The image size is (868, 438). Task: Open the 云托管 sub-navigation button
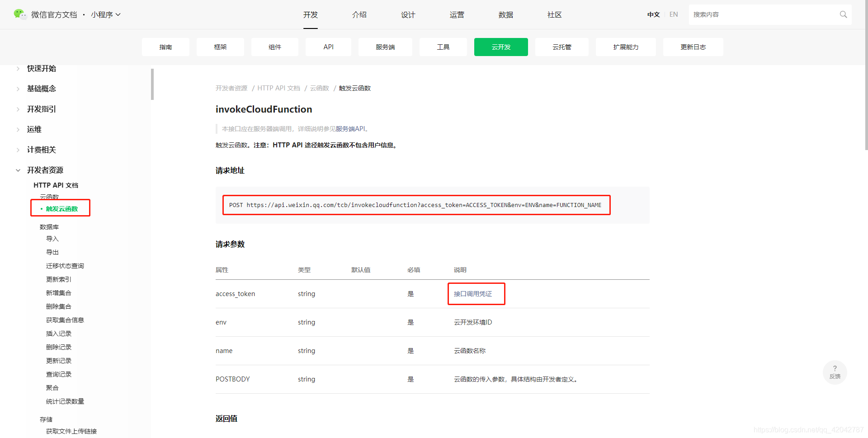(562, 47)
